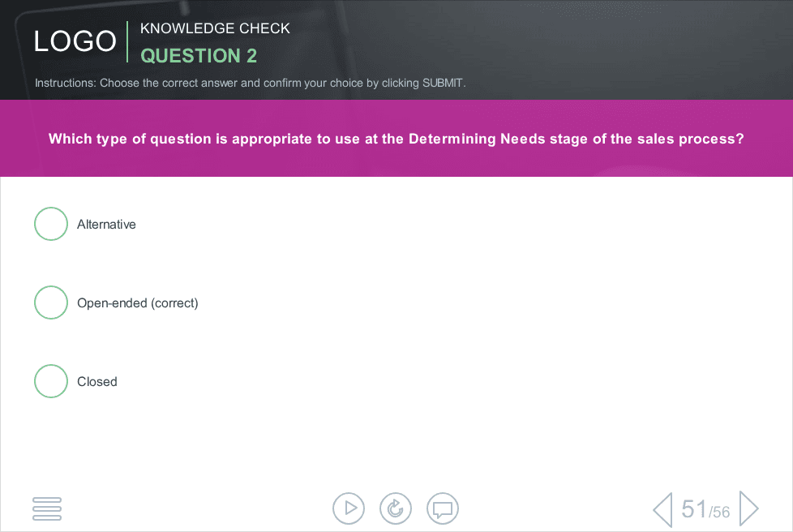
Task: Select the Closed radio button
Action: tap(51, 381)
